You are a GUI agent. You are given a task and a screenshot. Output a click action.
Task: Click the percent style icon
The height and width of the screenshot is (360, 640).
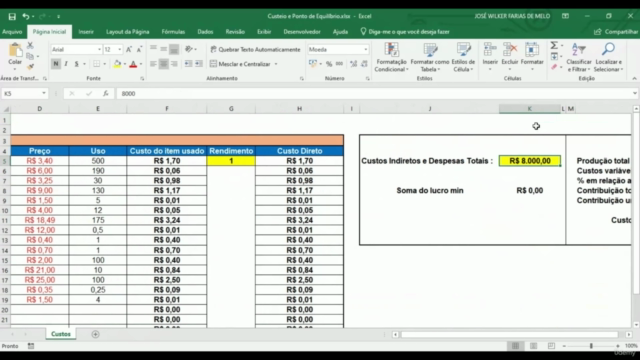click(x=329, y=64)
